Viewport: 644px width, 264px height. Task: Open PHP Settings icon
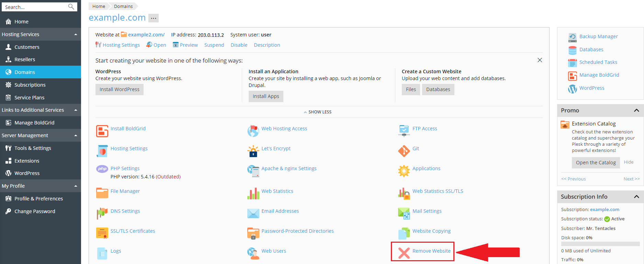click(102, 169)
